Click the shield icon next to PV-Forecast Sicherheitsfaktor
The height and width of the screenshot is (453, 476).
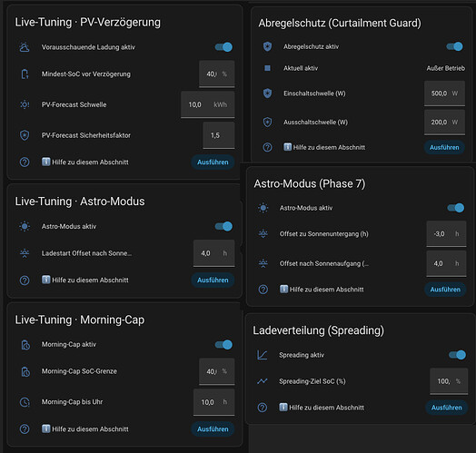click(x=25, y=135)
